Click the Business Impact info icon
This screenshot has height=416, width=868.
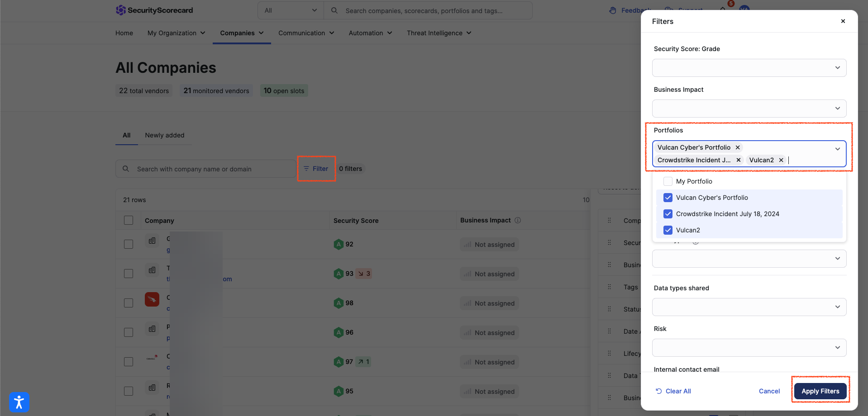[x=518, y=220]
